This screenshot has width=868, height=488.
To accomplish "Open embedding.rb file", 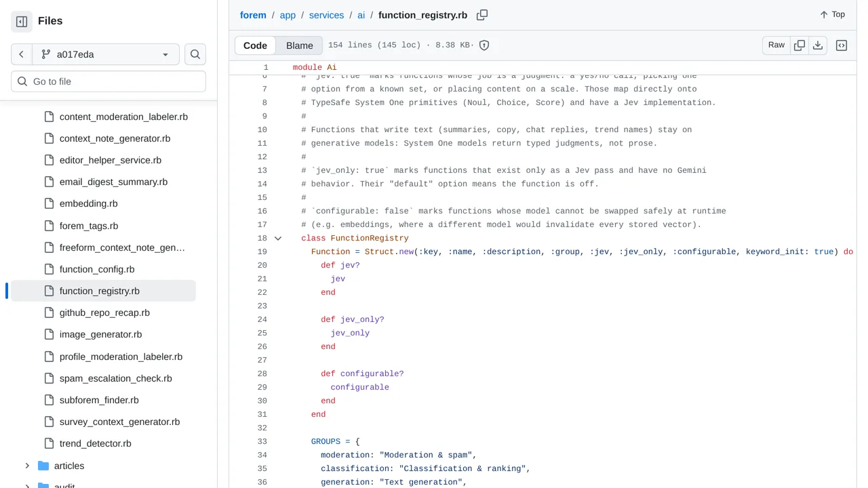I will [x=88, y=203].
